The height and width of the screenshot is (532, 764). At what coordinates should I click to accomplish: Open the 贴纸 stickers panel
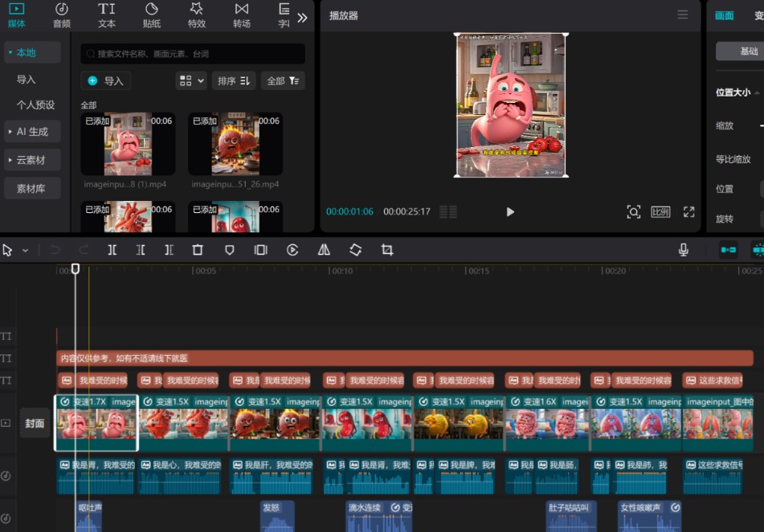coord(152,14)
